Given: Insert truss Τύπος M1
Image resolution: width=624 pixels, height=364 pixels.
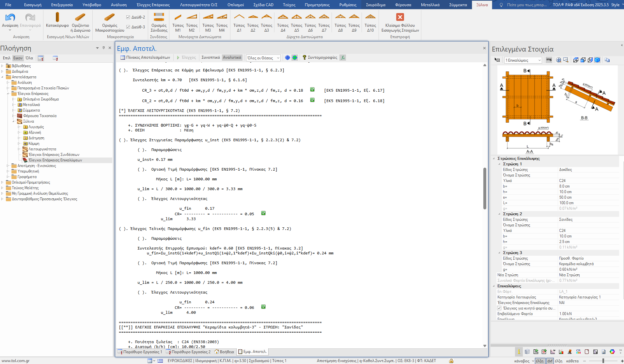Looking at the screenshot, I should click(178, 18).
